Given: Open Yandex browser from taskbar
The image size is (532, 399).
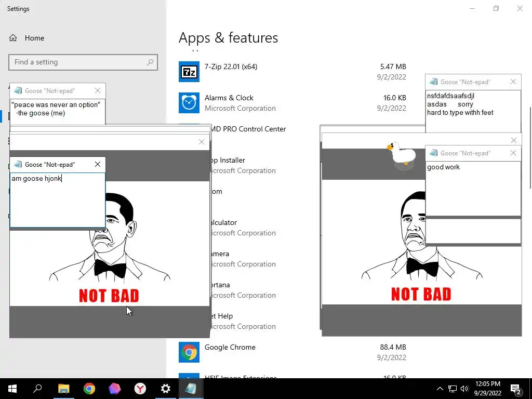Looking at the screenshot, I should [x=140, y=389].
